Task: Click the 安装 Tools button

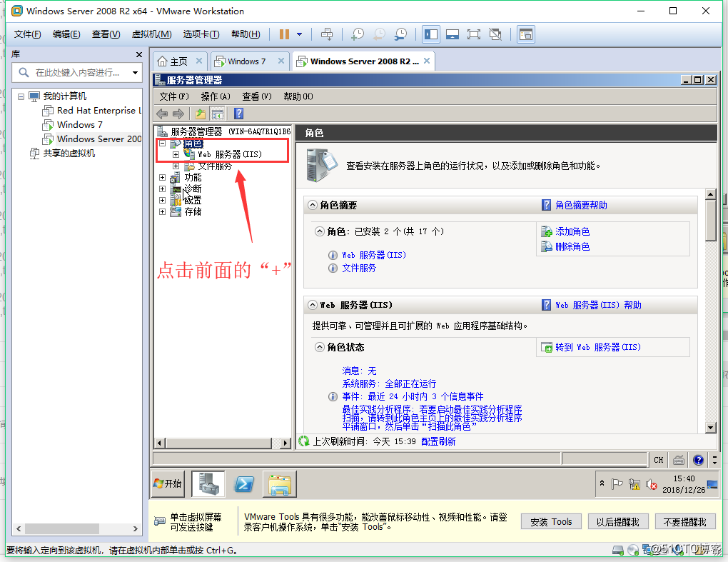Action: coord(551,522)
